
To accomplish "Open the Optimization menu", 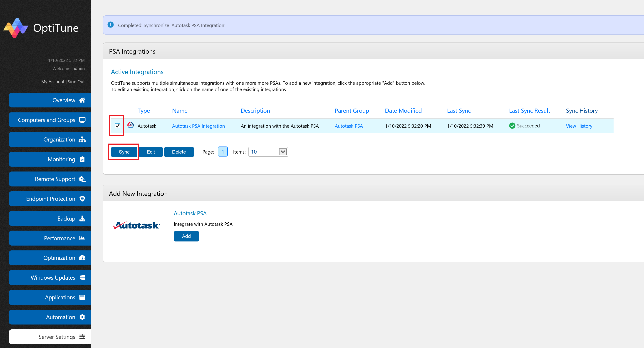I will point(50,258).
